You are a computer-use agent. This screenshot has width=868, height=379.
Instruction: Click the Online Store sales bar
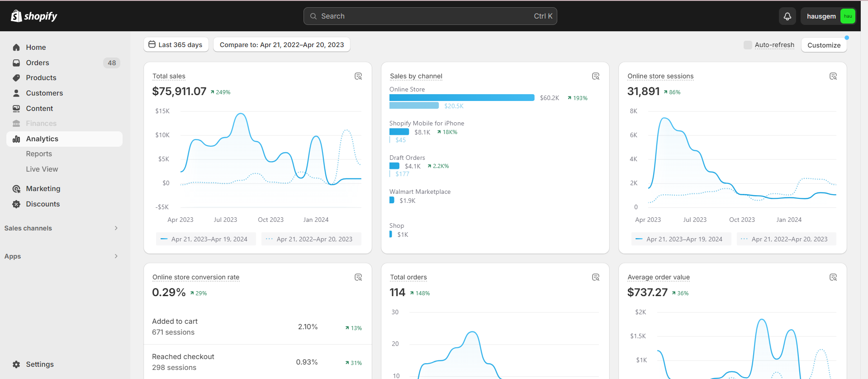click(x=462, y=97)
